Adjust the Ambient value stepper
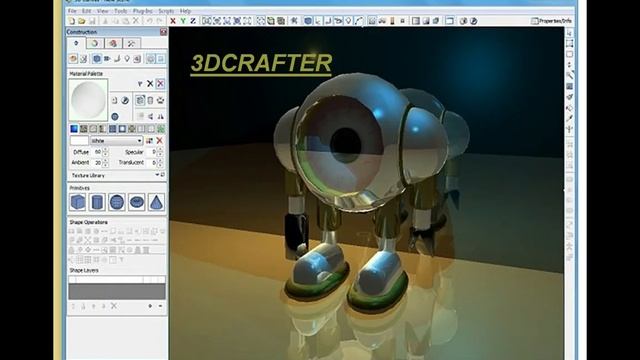 106,162
